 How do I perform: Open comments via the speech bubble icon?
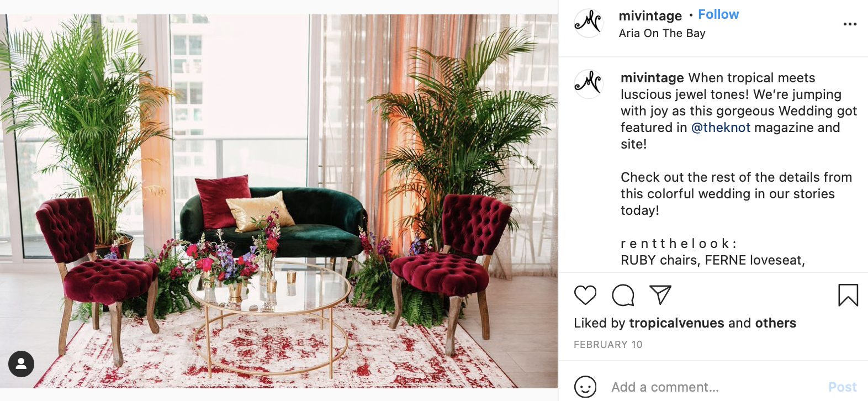point(623,295)
